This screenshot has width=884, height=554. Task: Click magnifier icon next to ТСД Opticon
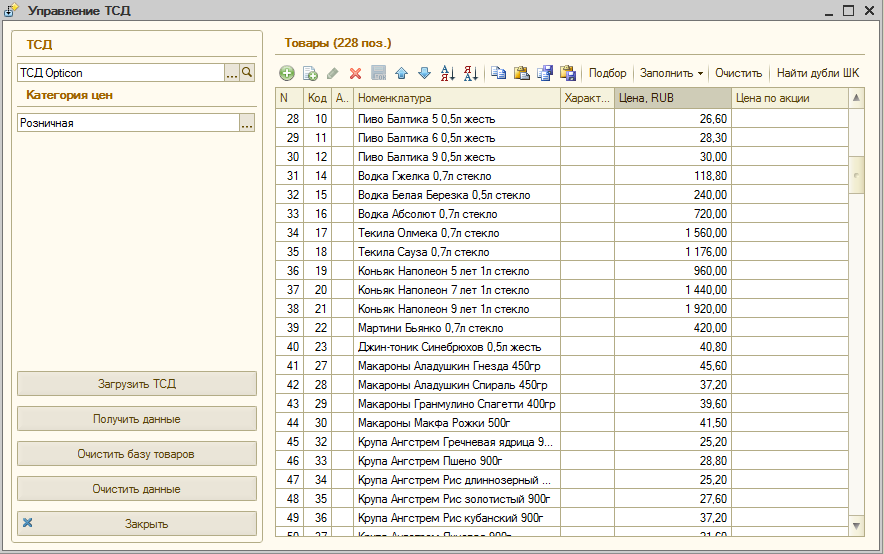tap(247, 73)
